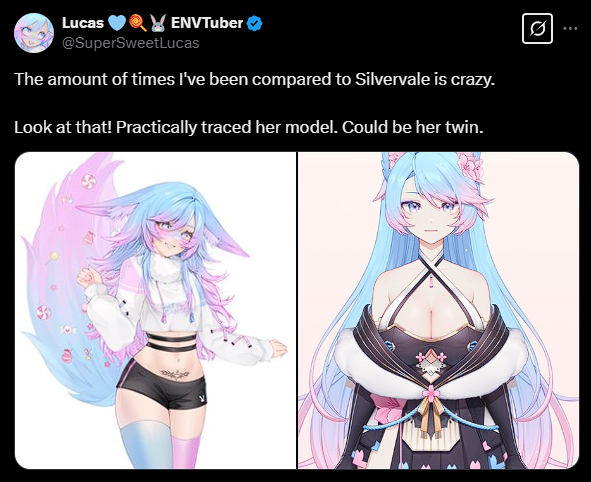This screenshot has width=591, height=482.
Task: Click the "Look at that! Practically traced" sentence
Action: click(133, 128)
